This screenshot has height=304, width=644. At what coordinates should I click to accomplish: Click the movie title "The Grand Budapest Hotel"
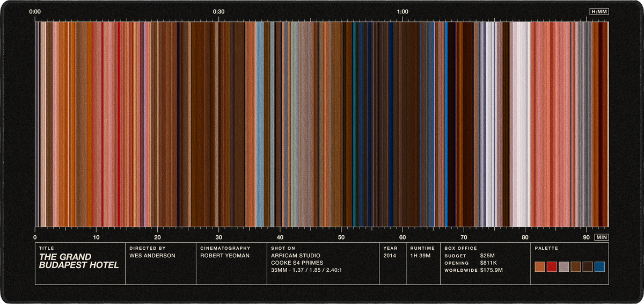(79, 260)
